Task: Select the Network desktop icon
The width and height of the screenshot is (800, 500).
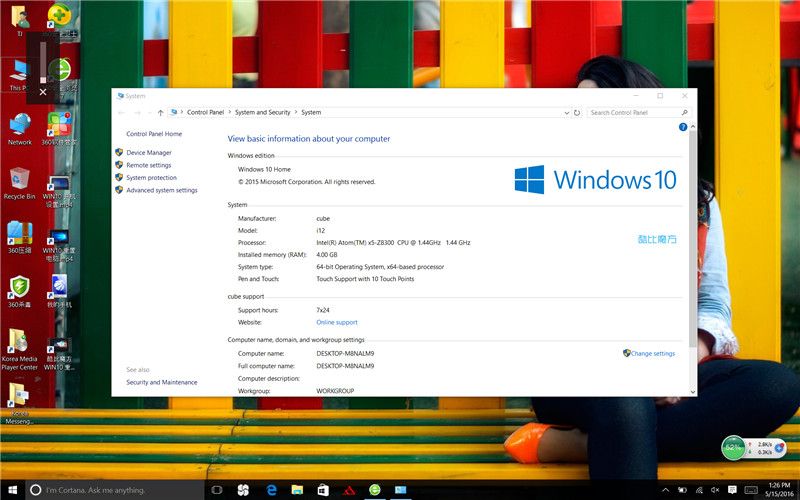Action: click(x=19, y=129)
